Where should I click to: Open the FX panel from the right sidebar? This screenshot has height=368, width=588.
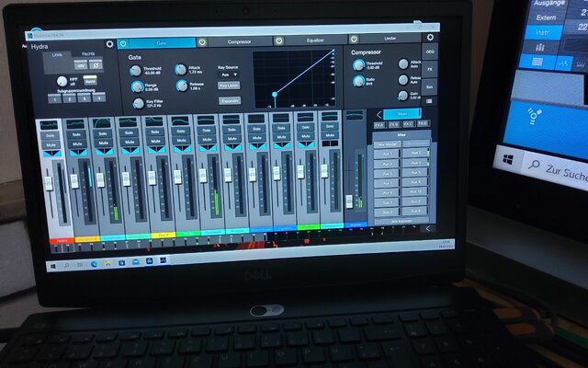click(430, 70)
